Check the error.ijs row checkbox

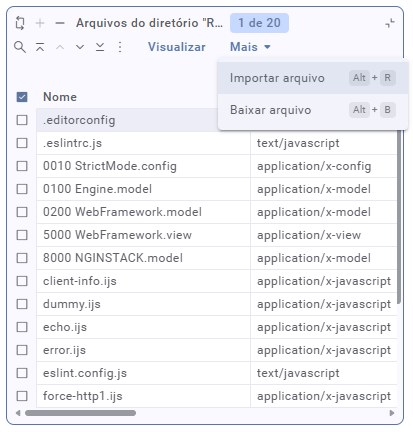click(x=22, y=350)
